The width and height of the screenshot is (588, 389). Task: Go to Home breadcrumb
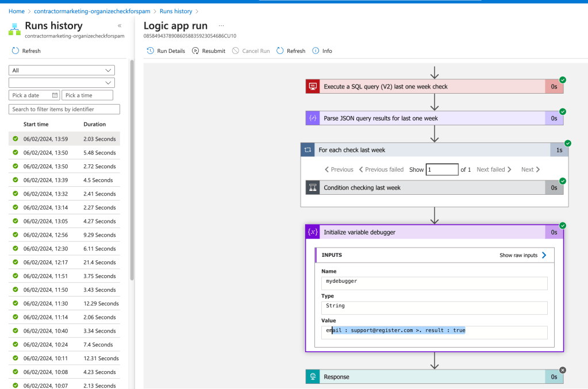tap(17, 11)
